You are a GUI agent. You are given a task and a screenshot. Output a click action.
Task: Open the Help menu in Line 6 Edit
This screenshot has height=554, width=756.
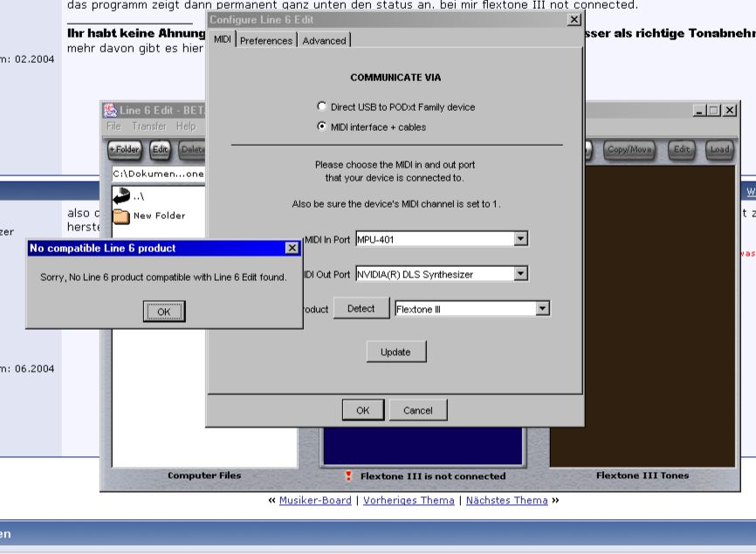pos(186,127)
